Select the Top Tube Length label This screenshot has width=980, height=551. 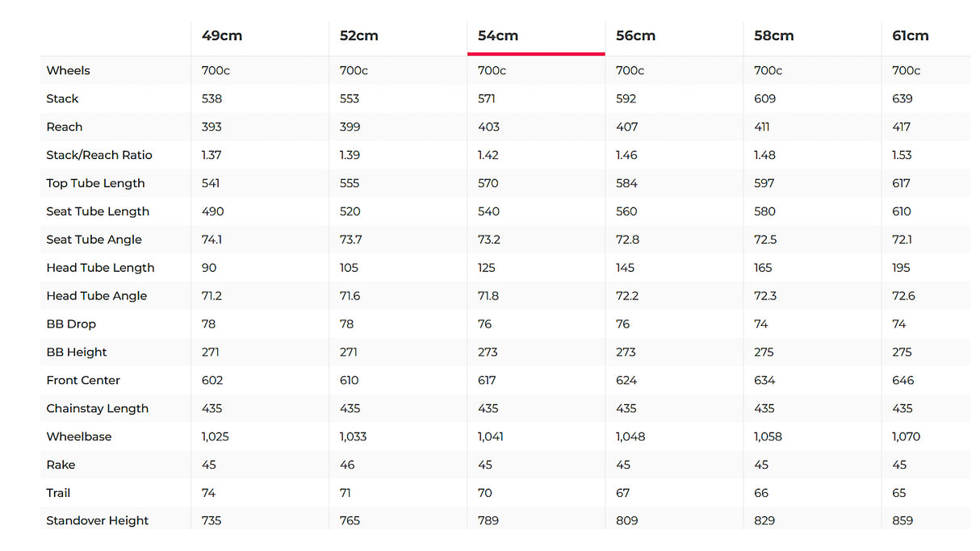click(x=95, y=183)
